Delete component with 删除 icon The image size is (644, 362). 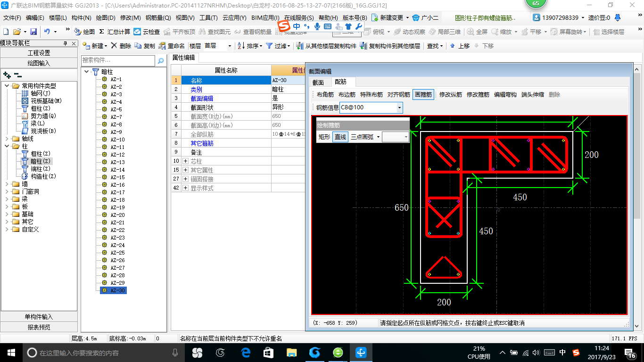point(115,46)
